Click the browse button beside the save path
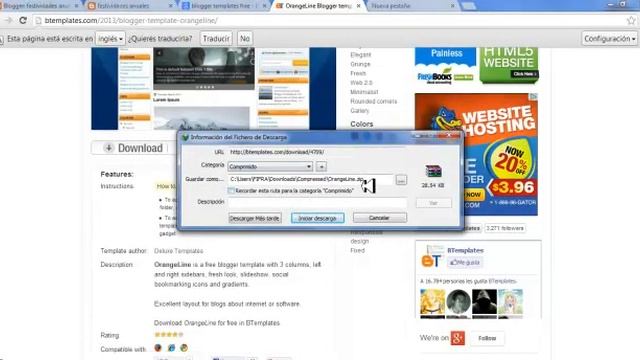The image size is (640, 360). tap(401, 180)
